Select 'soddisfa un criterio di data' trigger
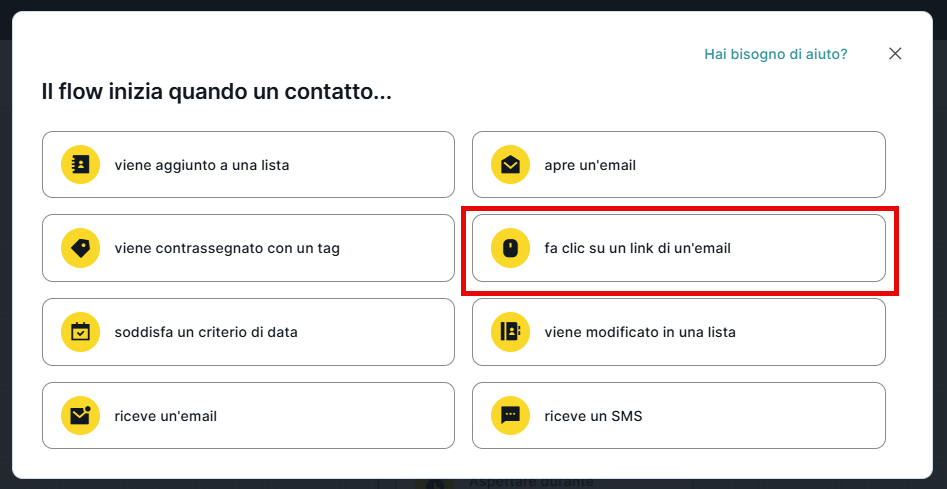The image size is (947, 489). (x=248, y=332)
